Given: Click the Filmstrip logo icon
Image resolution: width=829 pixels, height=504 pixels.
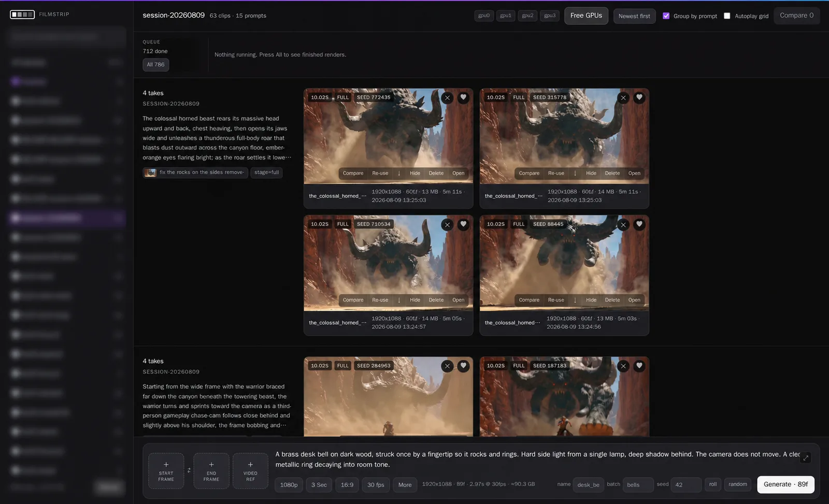Looking at the screenshot, I should [x=22, y=15].
